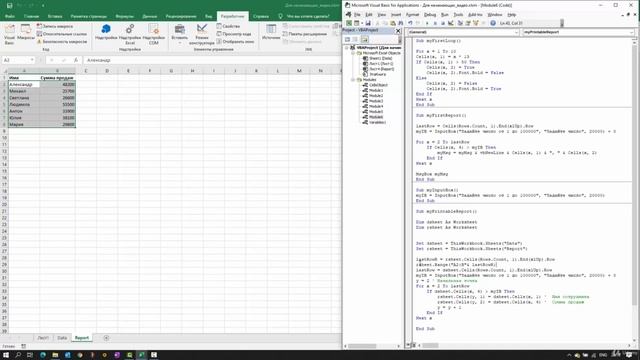Image resolution: width=640 pixels, height=360 pixels.
Task: Open the Name Box dropdown arrow
Action: (32, 60)
